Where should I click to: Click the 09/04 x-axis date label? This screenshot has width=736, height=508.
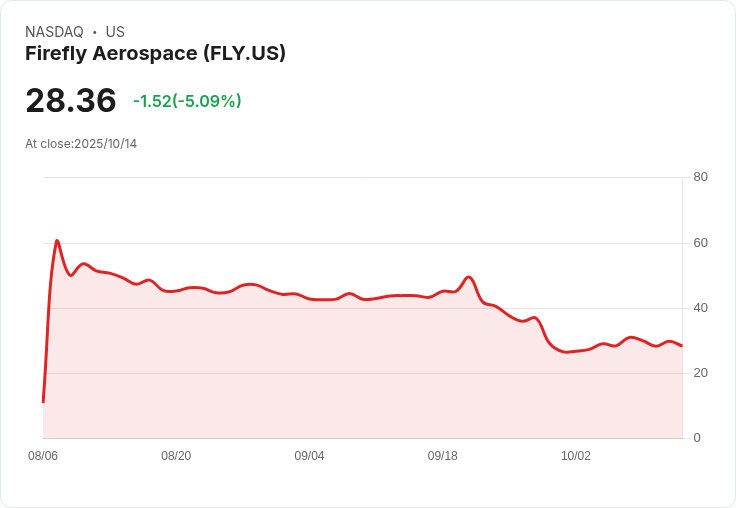[309, 455]
